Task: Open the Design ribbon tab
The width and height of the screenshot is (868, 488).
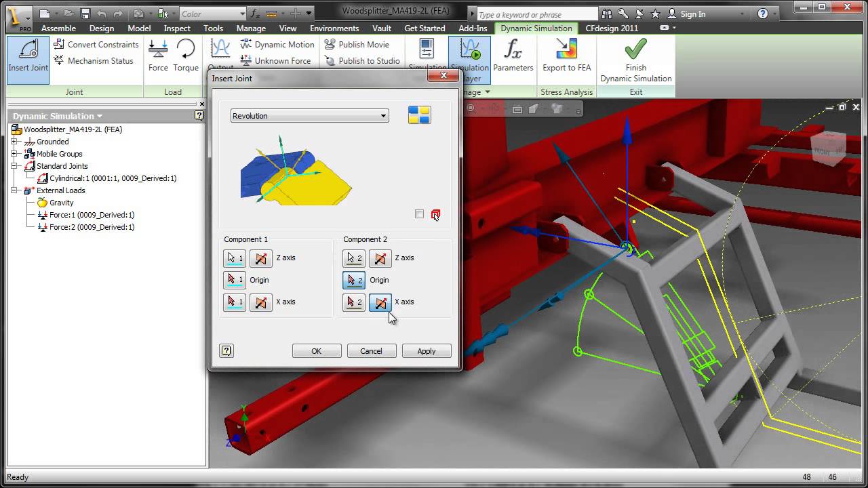Action: click(x=102, y=28)
